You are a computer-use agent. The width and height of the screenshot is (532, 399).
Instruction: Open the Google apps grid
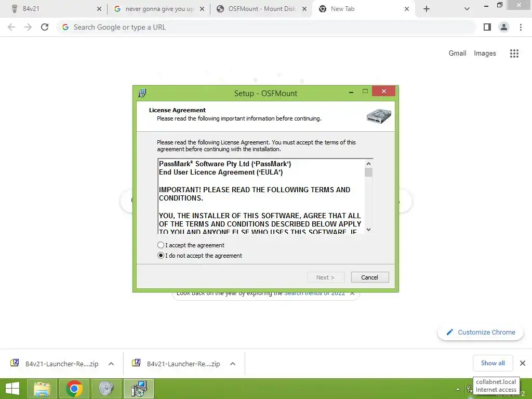[x=514, y=54]
